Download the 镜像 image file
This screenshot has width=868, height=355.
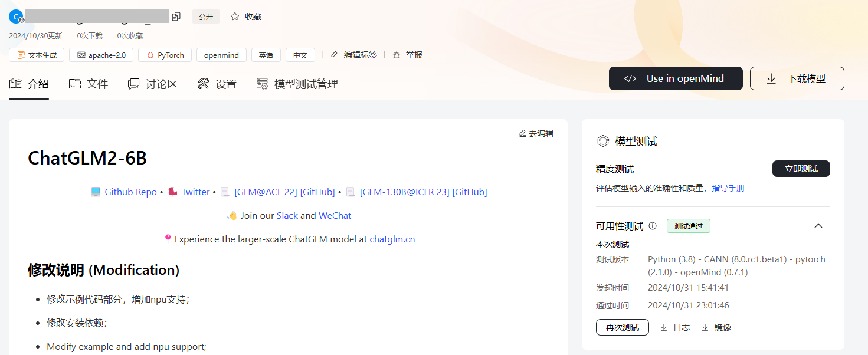tap(716, 327)
